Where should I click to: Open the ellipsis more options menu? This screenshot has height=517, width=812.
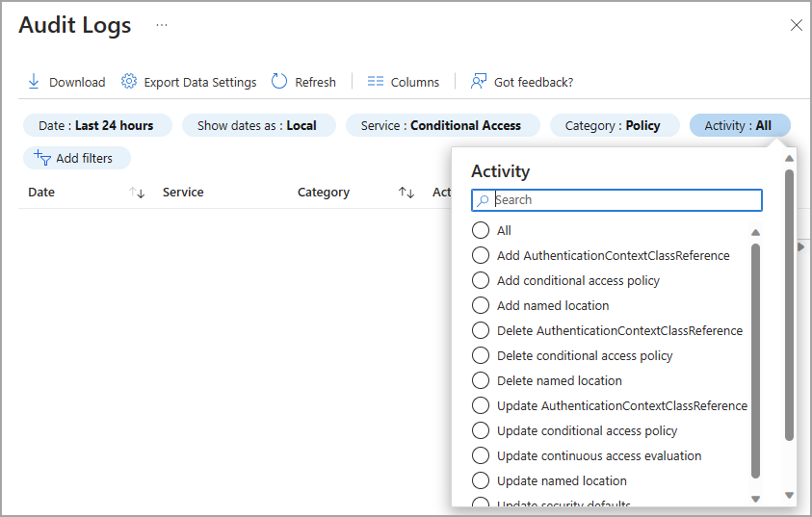coord(162,25)
